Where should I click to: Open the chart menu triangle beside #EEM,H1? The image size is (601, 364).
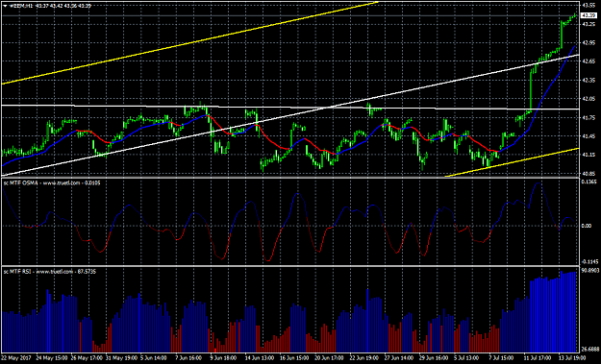(5, 6)
